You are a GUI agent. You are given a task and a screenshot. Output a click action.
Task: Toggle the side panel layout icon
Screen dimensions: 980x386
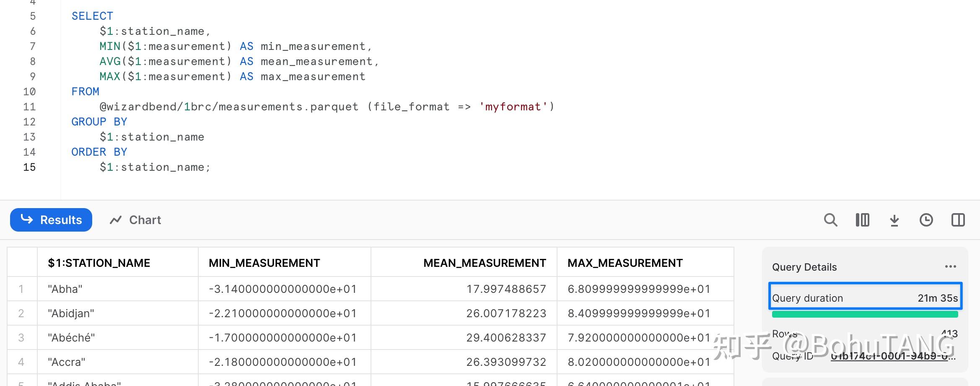coord(958,220)
